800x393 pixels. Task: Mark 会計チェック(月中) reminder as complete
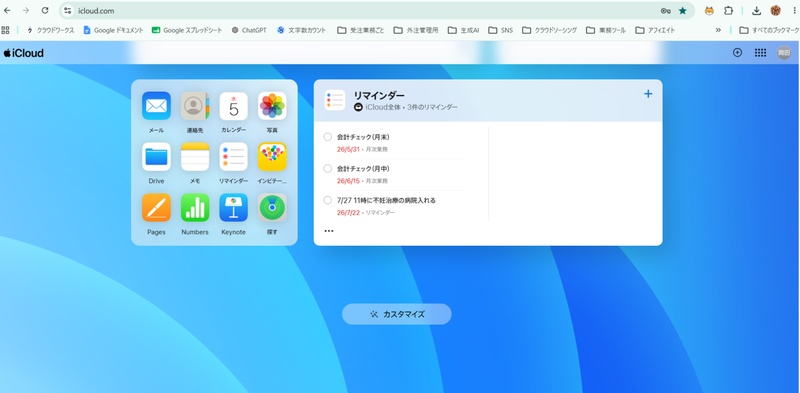click(328, 168)
